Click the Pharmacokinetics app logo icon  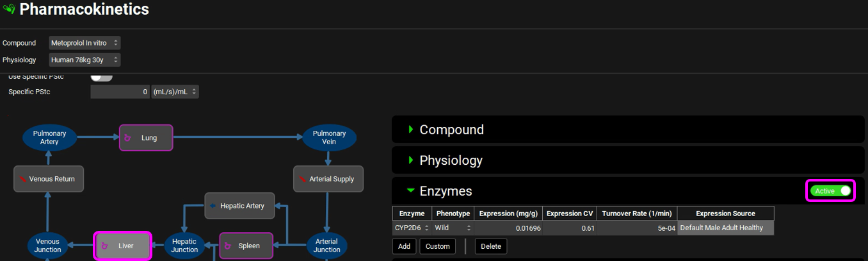pos(9,10)
